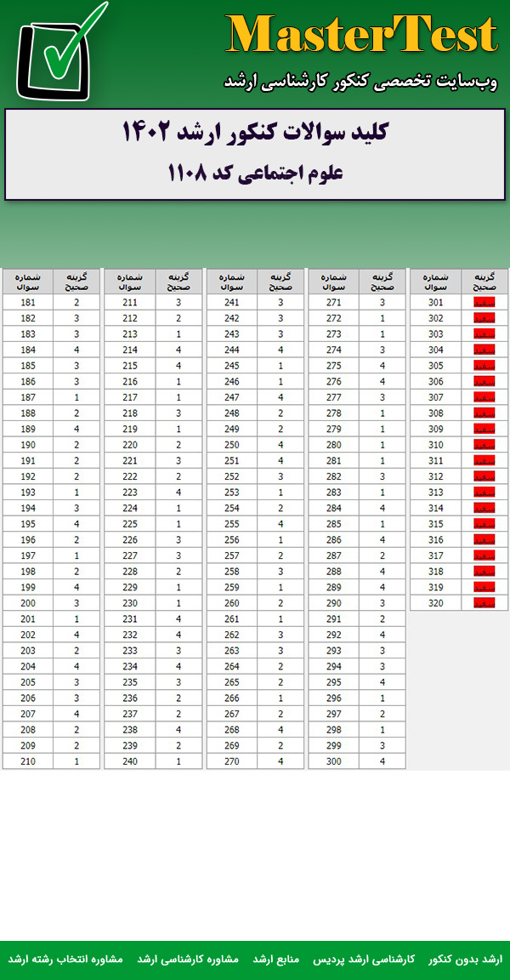Open the کارشناسی ارشد پردیس footer link

[x=375, y=959]
